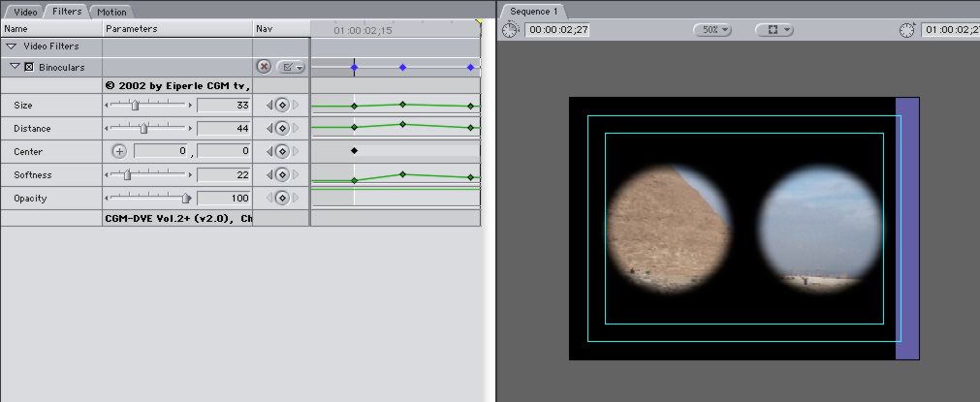Image resolution: width=980 pixels, height=402 pixels.
Task: Open the 50% zoom level dropdown
Action: coord(711,30)
